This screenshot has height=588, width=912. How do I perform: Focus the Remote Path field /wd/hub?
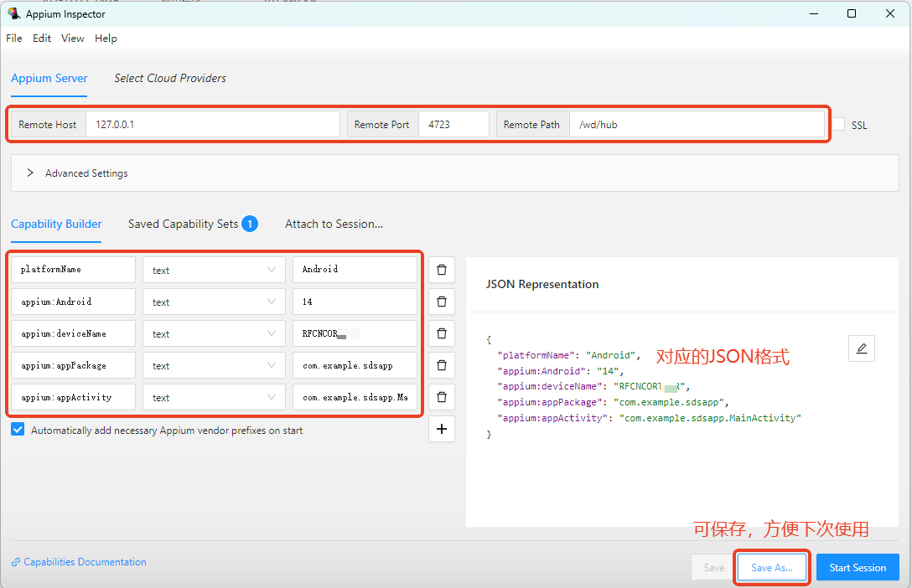697,124
